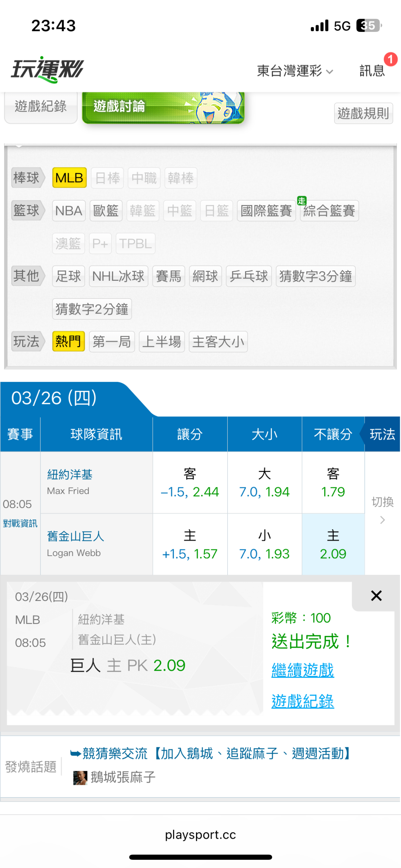Tap the 玩運彩 logo
401x868 pixels.
[48, 69]
